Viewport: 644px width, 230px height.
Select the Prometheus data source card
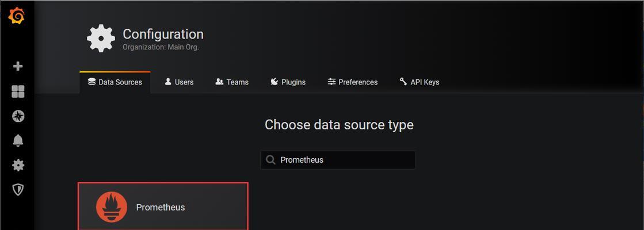[x=163, y=206]
